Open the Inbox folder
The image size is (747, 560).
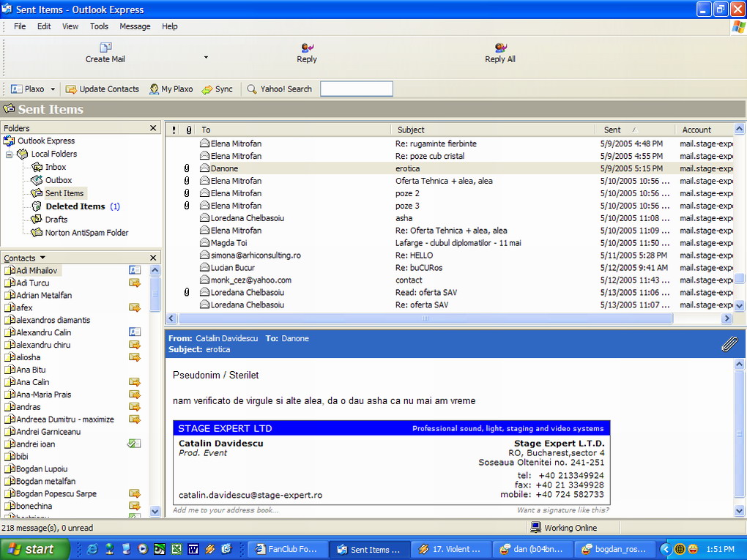click(x=49, y=167)
